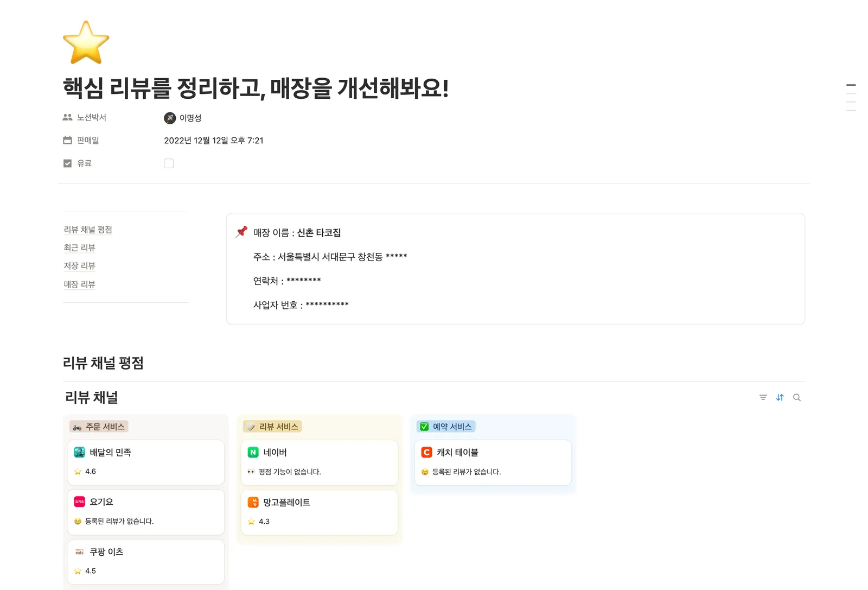Open the search magnifier in 리뷰 채널

[796, 397]
